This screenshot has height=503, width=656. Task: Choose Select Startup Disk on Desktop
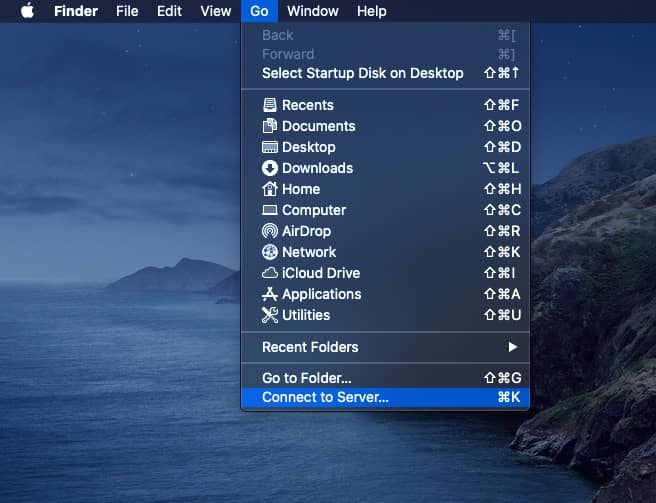click(x=385, y=73)
